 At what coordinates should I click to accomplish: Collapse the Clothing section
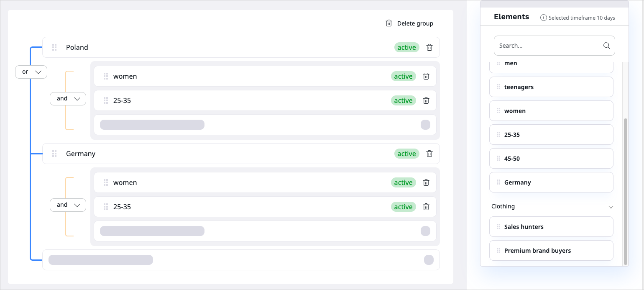611,207
